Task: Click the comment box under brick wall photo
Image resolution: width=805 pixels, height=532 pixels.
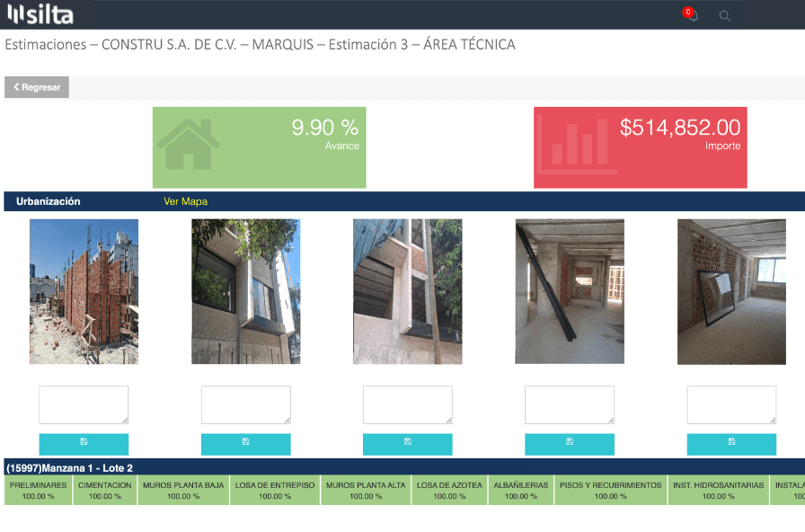Action: click(84, 404)
